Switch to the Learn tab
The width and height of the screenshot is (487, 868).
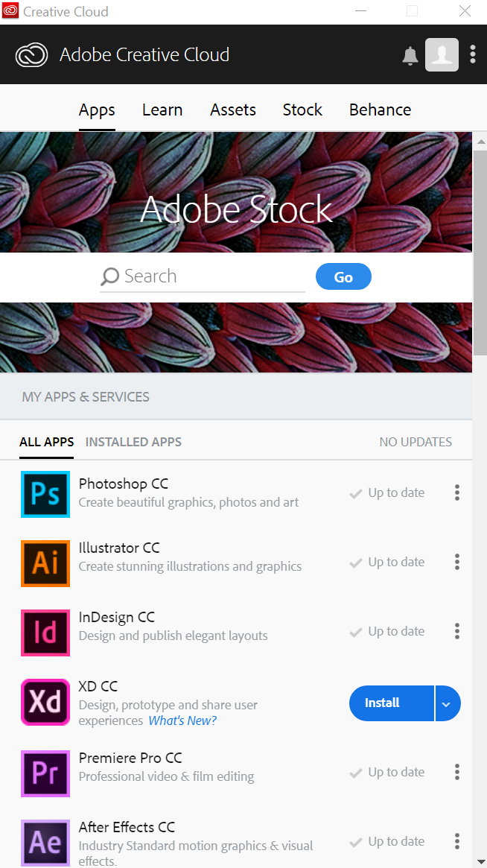pos(162,110)
